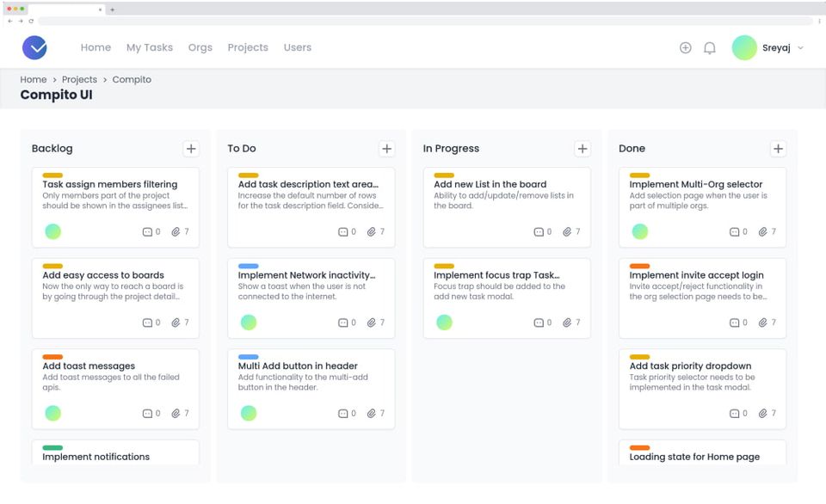Open comments on Task assign members filtering
826x504 pixels.
click(151, 231)
